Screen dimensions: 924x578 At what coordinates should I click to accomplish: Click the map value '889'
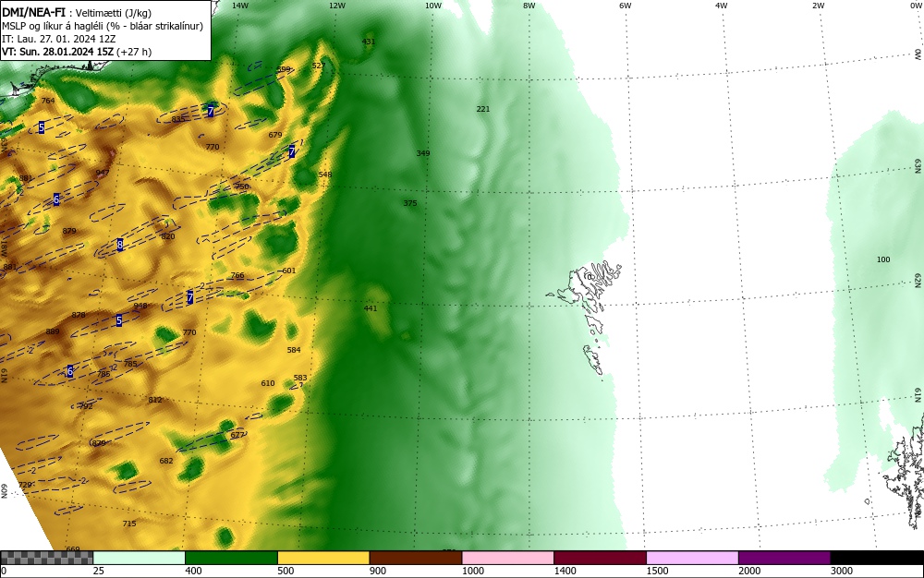point(53,332)
